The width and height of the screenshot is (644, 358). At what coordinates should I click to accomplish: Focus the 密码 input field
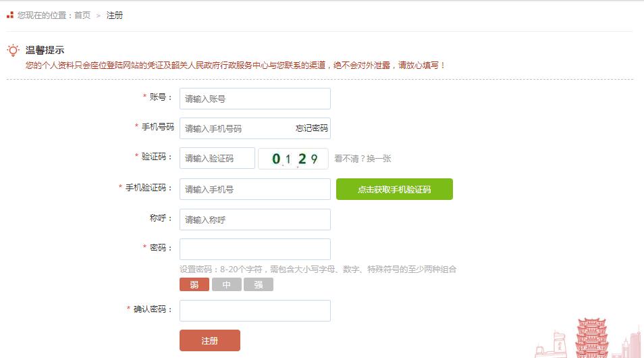point(255,249)
